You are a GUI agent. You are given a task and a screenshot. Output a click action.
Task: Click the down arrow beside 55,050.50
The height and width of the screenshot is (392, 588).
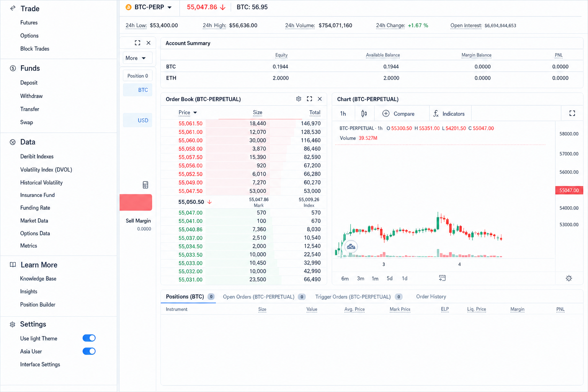209,202
